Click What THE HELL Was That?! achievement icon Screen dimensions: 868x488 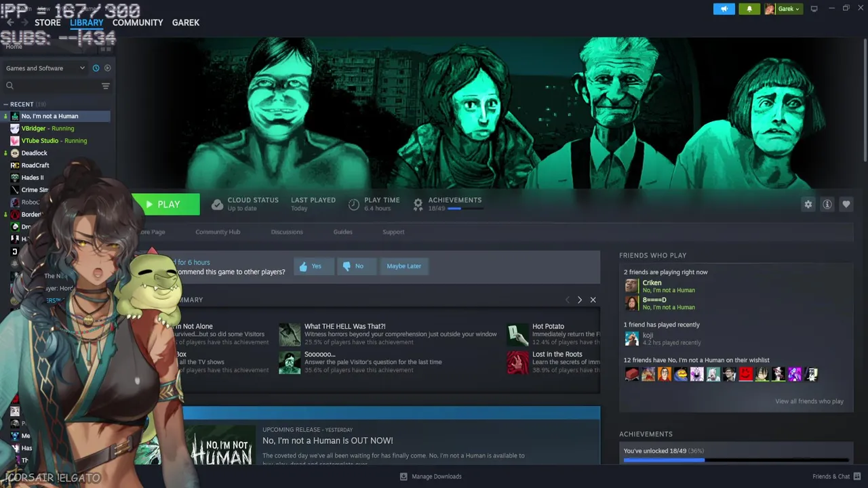point(290,334)
